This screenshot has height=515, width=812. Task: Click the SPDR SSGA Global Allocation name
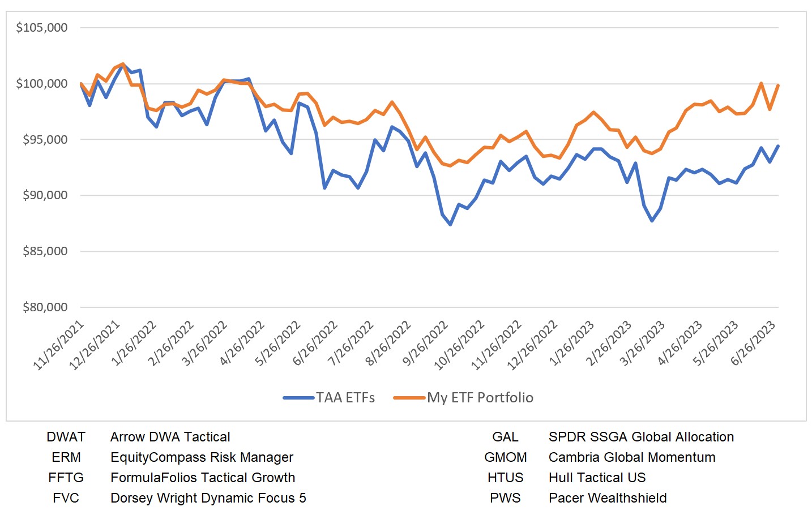(641, 437)
